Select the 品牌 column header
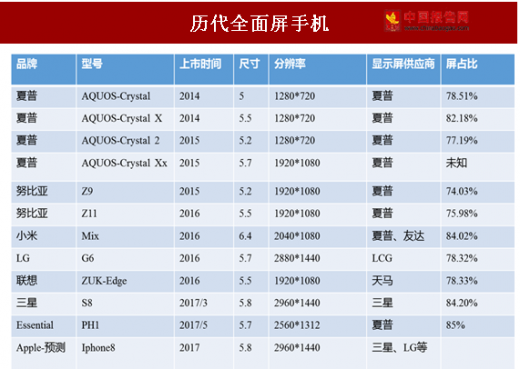Viewport: 520px width, 369px height. [x=44, y=69]
